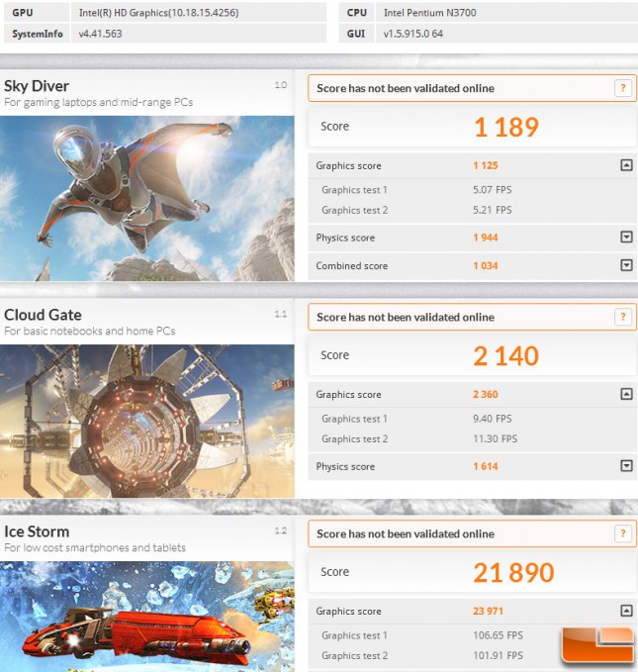638x672 pixels.
Task: Click Cloud Gate graphics score value 2 360
Action: point(486,394)
